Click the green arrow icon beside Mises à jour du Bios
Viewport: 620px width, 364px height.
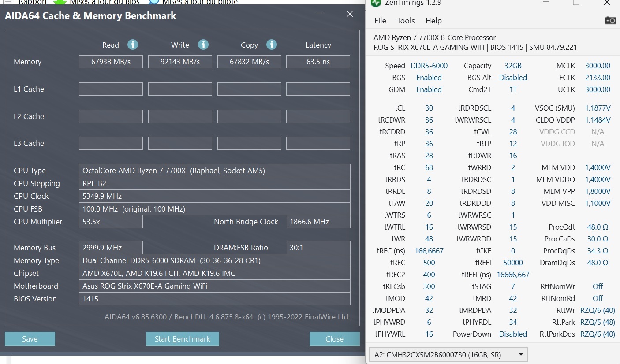point(60,2)
